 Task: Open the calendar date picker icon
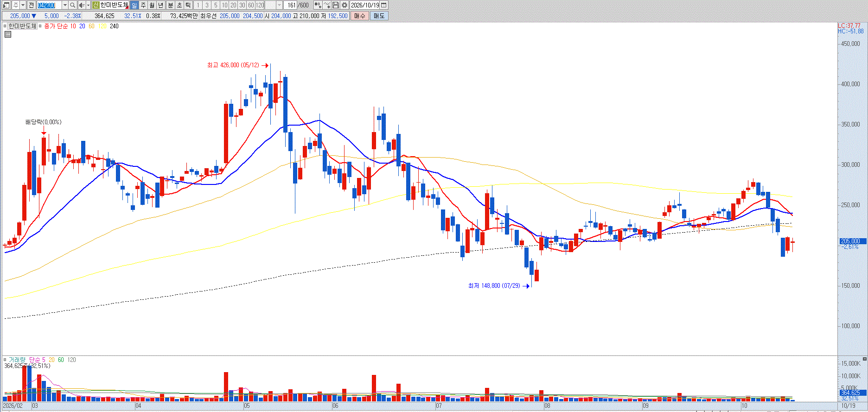(x=384, y=5)
